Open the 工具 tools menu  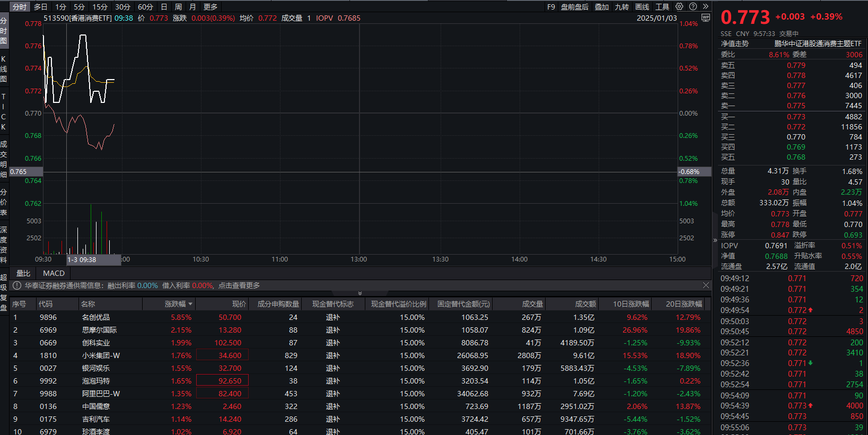tap(662, 7)
